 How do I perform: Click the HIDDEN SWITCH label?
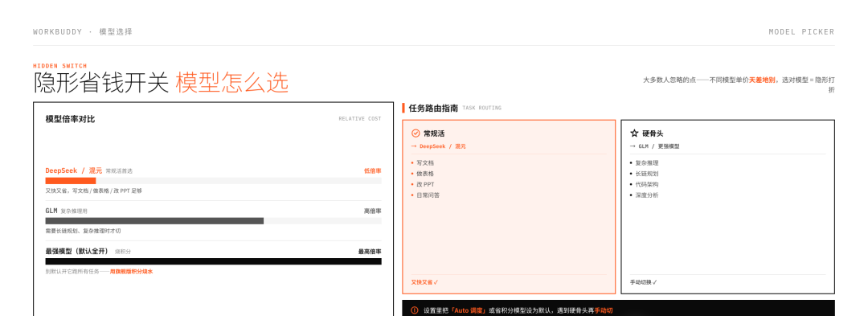[59, 66]
